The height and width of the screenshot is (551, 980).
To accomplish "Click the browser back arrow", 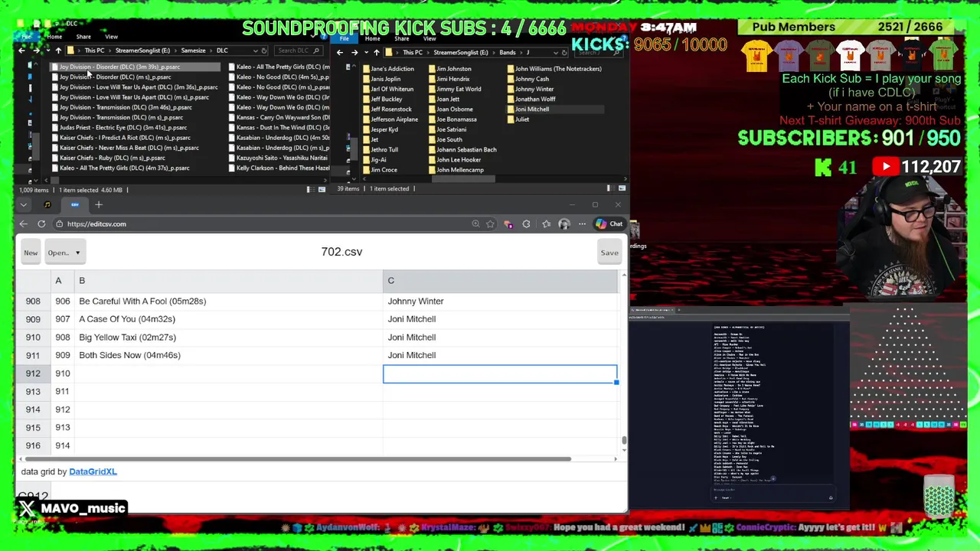I will pos(23,224).
